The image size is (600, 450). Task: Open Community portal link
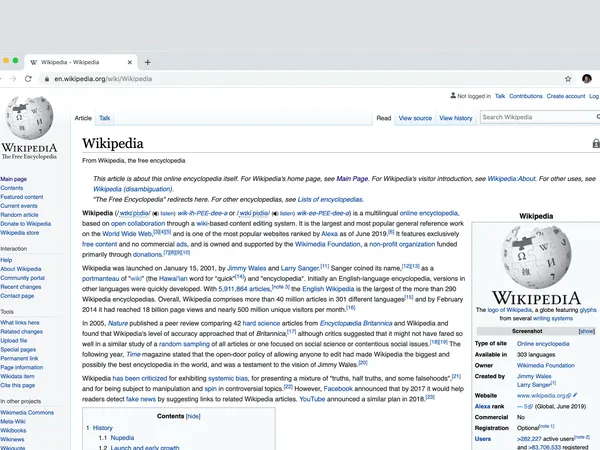coord(23,278)
